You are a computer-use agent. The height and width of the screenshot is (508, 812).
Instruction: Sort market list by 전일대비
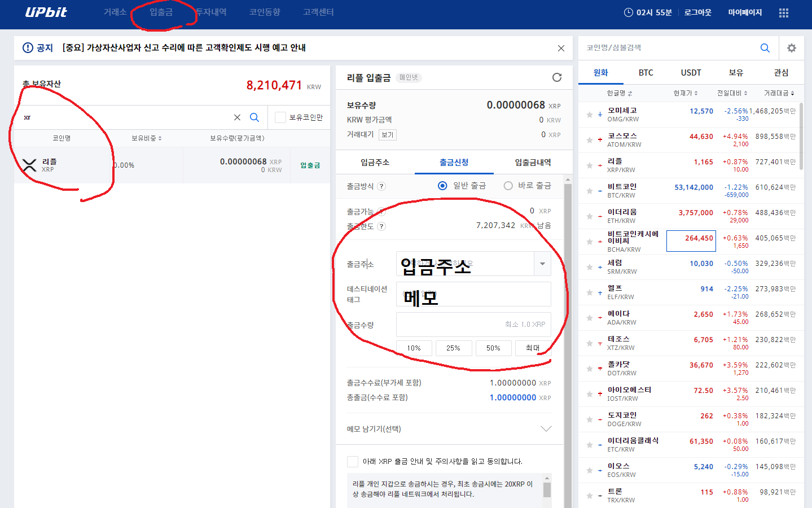pyautogui.click(x=732, y=93)
